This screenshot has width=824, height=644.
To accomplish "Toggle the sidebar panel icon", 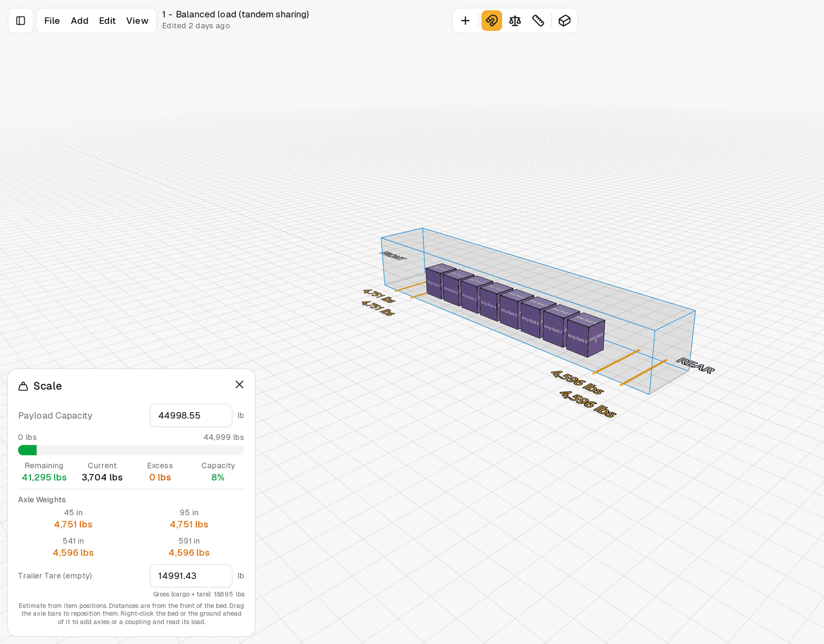I will 21,21.
